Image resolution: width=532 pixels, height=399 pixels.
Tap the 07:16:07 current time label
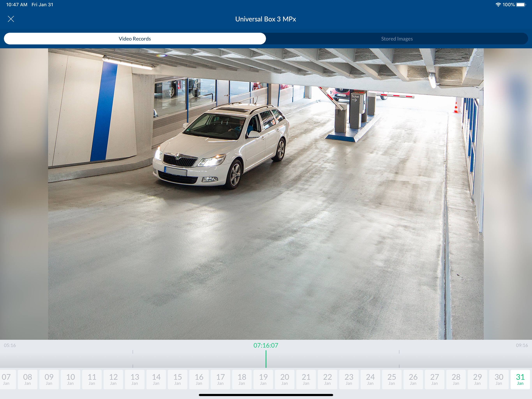click(266, 345)
